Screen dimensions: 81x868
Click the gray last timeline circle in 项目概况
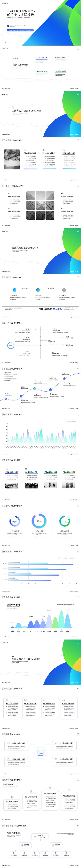[x=64, y=290]
